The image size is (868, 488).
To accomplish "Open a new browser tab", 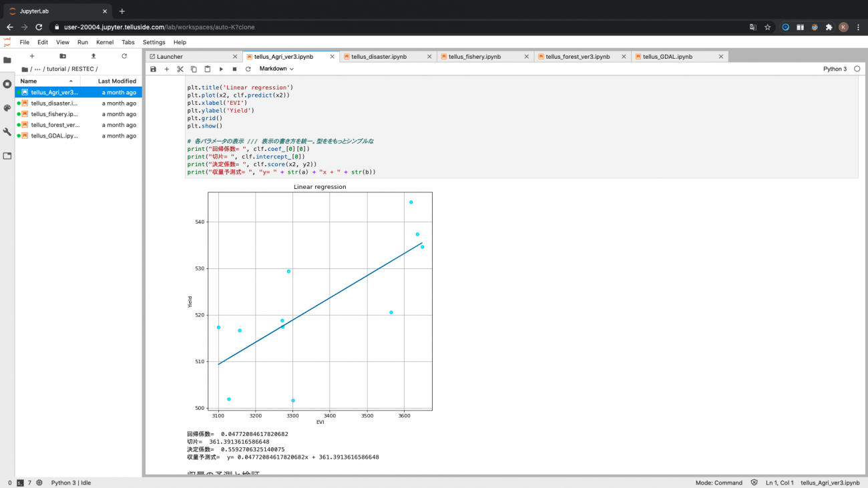I will [x=122, y=11].
